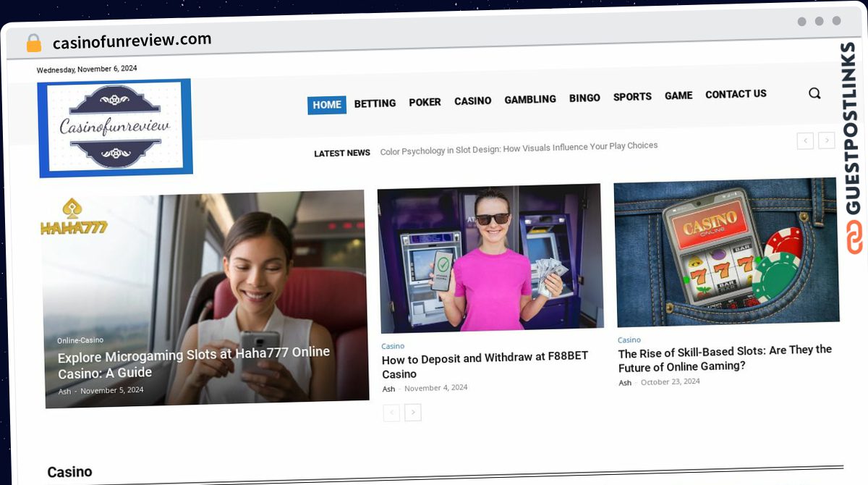Click author Ash on Haha777 article
Viewport: 868px width, 485px height.
[x=65, y=392]
